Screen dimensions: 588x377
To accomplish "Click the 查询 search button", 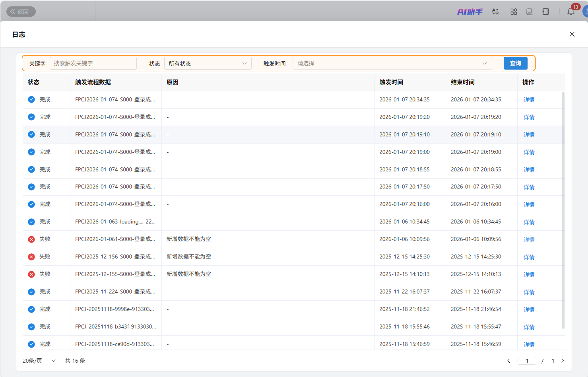I will (x=515, y=63).
